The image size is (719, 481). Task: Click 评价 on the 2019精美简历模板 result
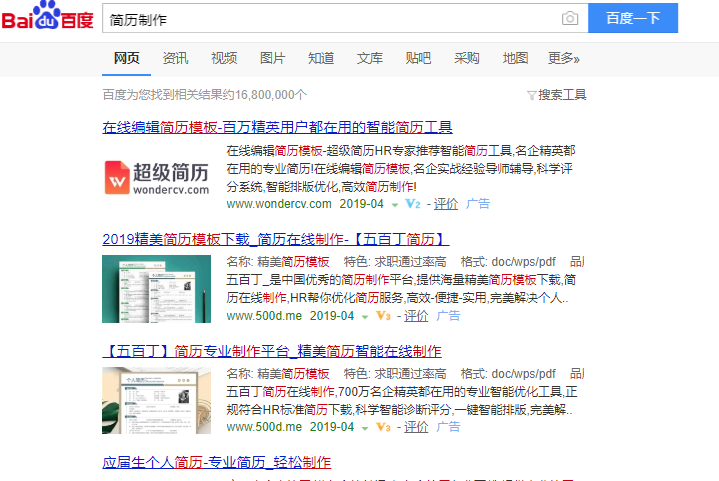[x=416, y=316]
